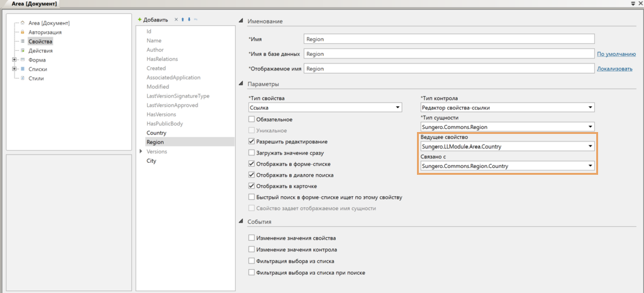The height and width of the screenshot is (293, 644).
Task: Open the Ведущее свойство dropdown
Action: pos(590,146)
